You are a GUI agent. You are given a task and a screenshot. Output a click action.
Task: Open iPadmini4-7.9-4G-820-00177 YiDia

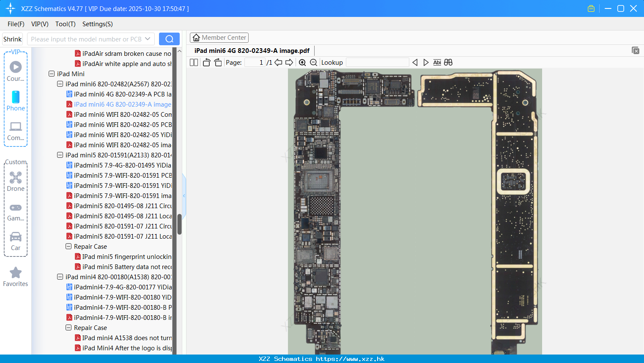coord(123,287)
